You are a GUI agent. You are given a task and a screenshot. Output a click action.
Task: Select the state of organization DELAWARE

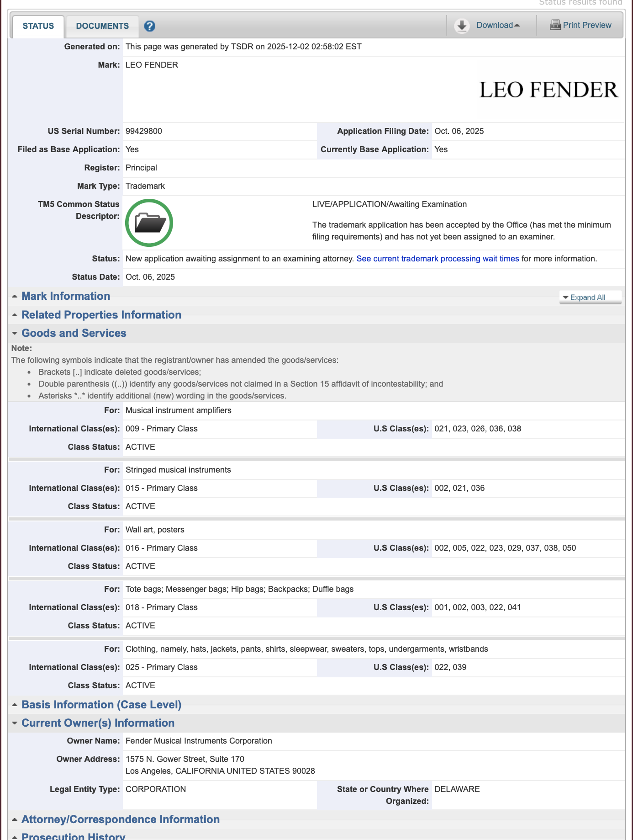point(457,789)
